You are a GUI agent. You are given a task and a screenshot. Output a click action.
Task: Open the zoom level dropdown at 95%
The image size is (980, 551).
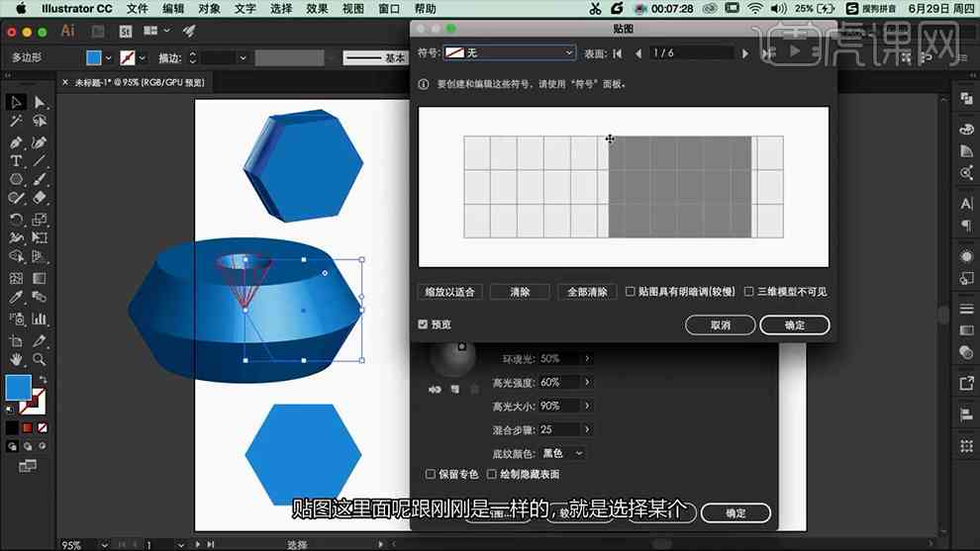(104, 545)
